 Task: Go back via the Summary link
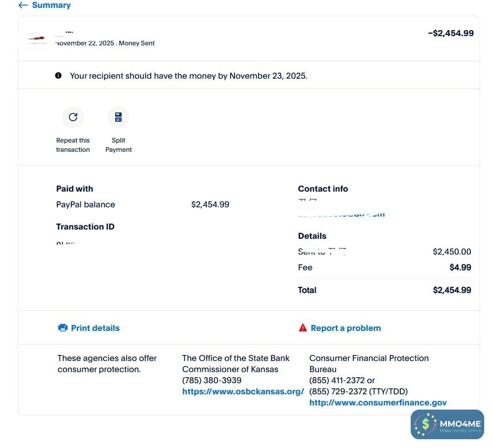(51, 6)
